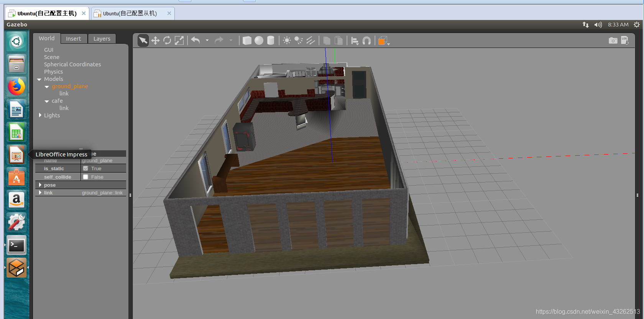Insert a sphere shape
Image resolution: width=644 pixels, height=319 pixels.
[x=259, y=41]
